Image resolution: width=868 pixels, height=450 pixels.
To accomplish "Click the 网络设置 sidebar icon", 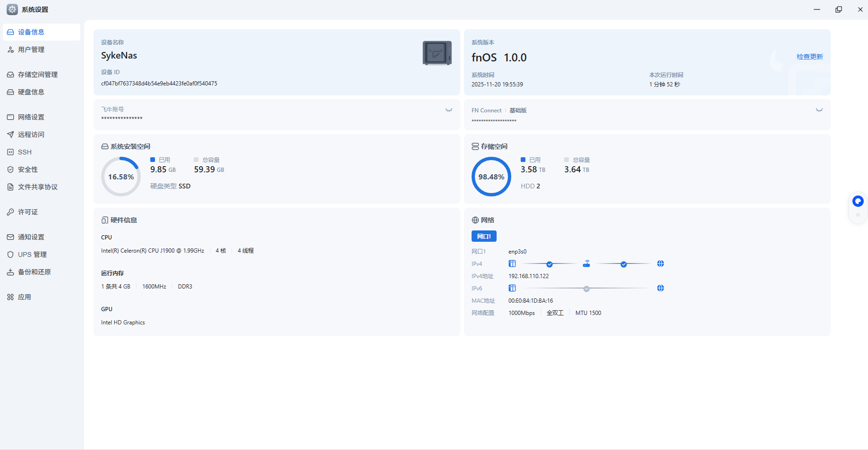I will [x=10, y=117].
